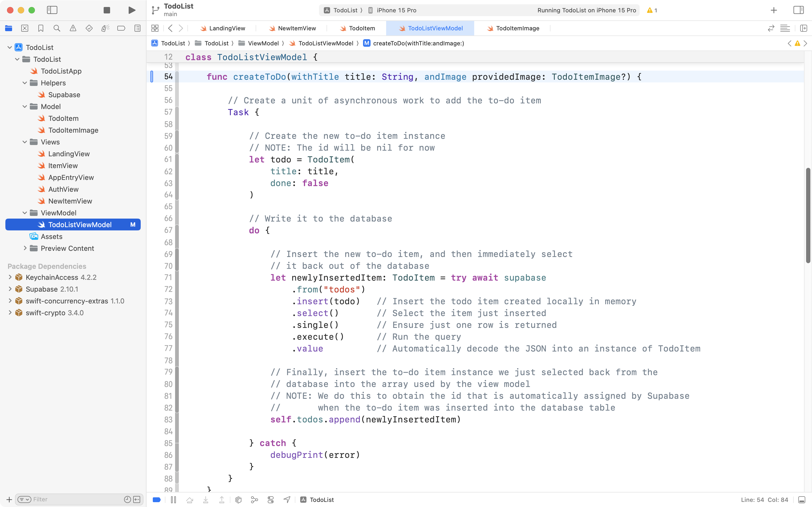Stop the running app

click(x=107, y=10)
